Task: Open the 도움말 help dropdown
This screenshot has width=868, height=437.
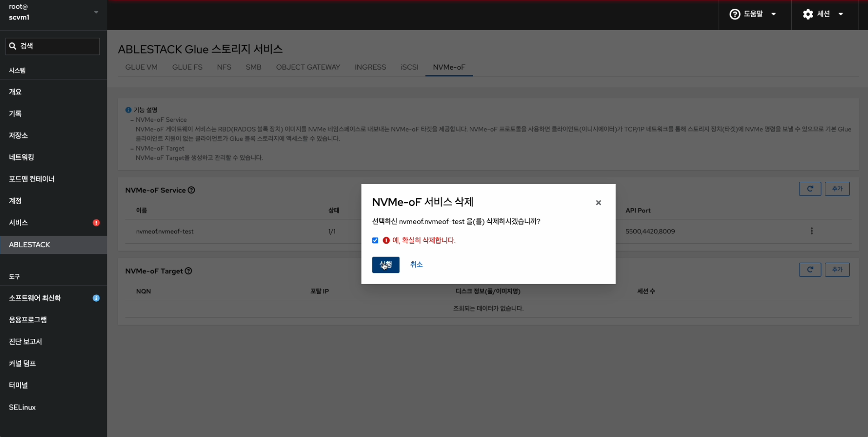Action: (x=753, y=14)
